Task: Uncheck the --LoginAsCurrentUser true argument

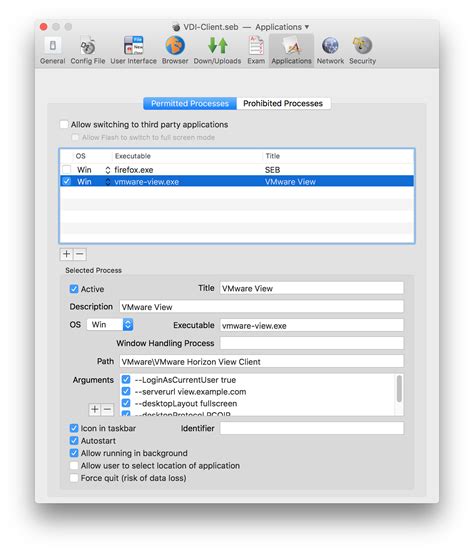Action: pyautogui.click(x=126, y=379)
